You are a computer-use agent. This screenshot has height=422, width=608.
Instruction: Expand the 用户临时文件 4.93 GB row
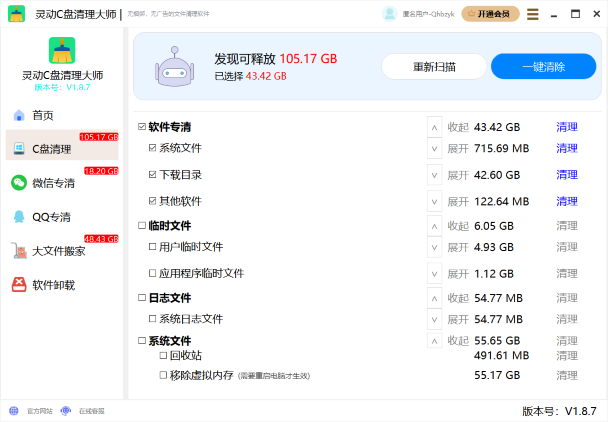[434, 247]
